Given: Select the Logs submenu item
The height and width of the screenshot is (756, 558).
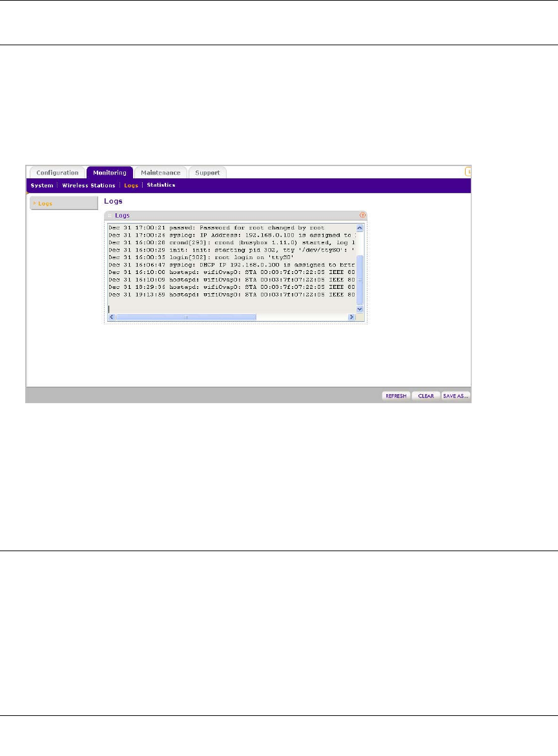Looking at the screenshot, I should 131,185.
